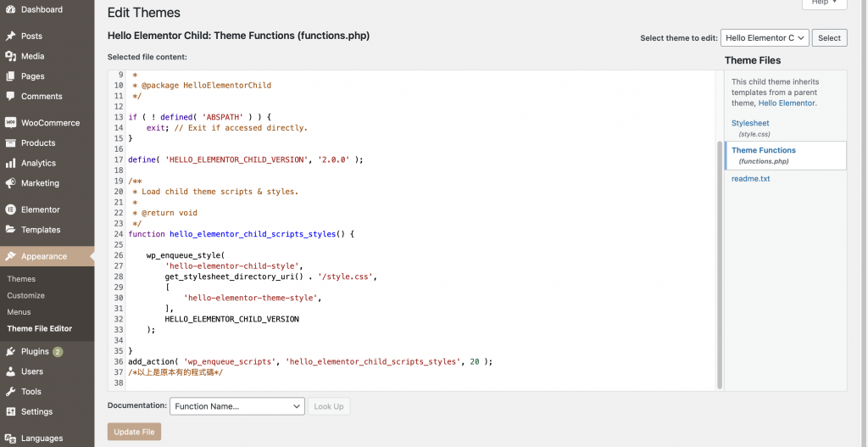
Task: Click the Plugins update count badge
Action: (58, 352)
